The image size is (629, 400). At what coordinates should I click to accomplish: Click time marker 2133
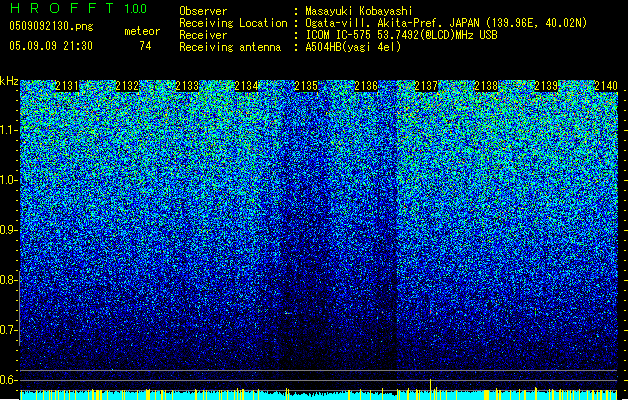(187, 86)
